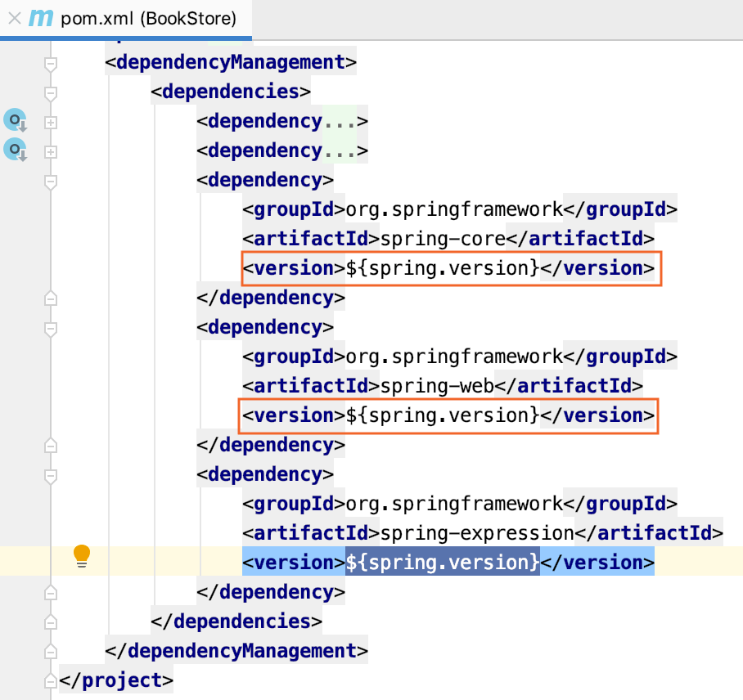Click the spring-core artifactId text

[x=443, y=239]
